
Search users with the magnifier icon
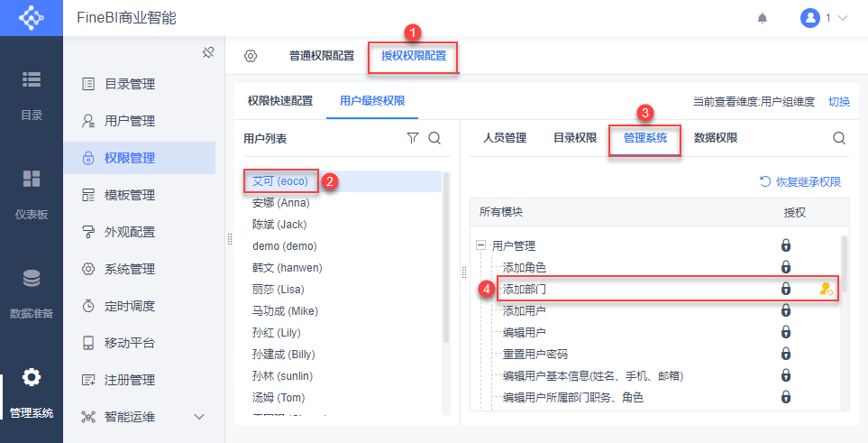434,138
